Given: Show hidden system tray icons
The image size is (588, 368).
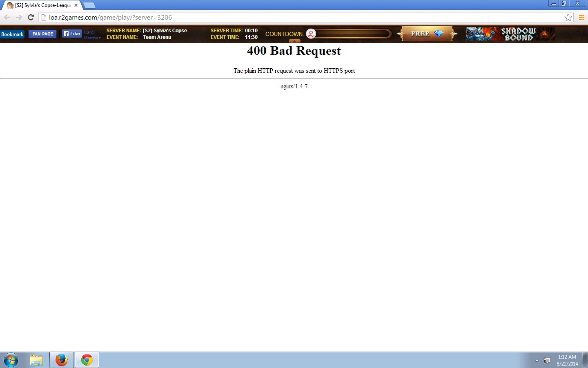Looking at the screenshot, I should point(537,360).
